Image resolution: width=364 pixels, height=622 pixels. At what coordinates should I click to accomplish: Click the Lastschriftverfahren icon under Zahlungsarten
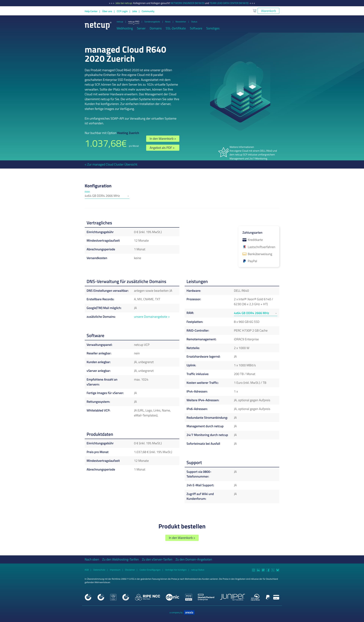tap(244, 247)
